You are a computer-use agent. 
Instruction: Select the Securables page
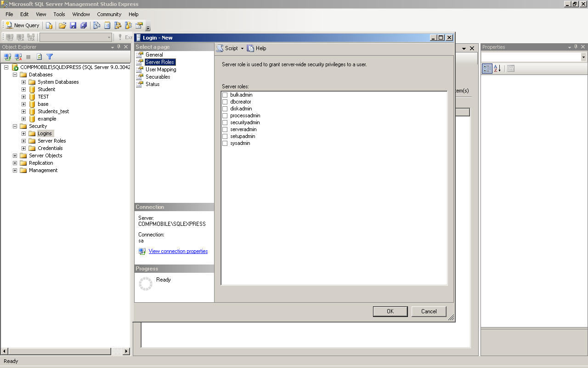158,77
